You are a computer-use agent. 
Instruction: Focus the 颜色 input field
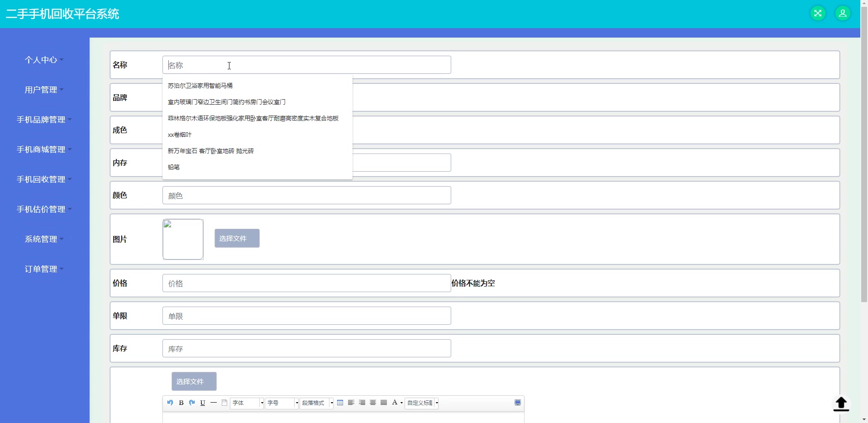coord(307,195)
